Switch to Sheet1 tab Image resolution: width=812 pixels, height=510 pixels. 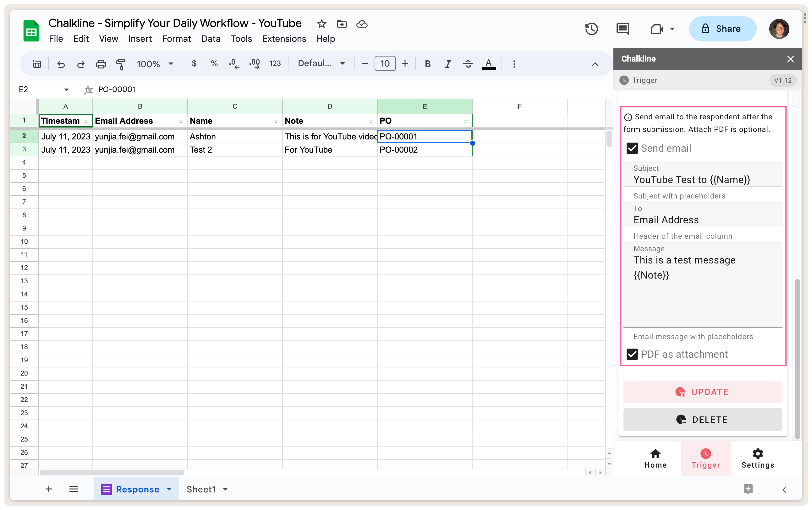click(201, 489)
